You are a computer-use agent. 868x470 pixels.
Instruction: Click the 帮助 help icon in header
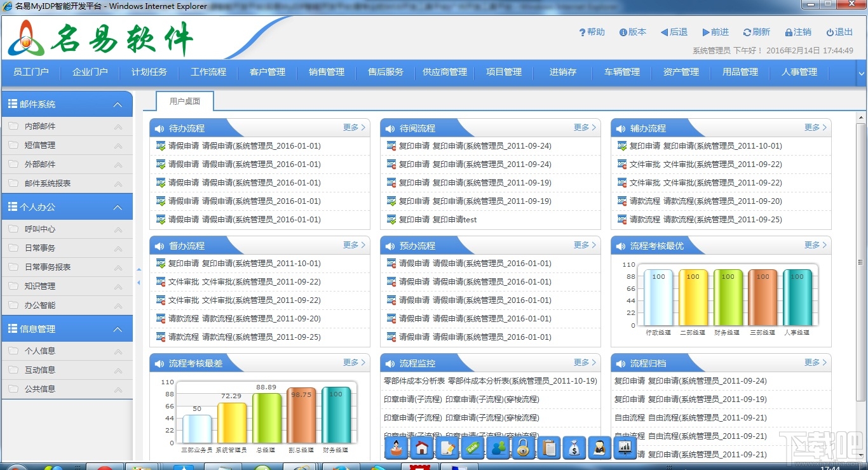(582, 32)
